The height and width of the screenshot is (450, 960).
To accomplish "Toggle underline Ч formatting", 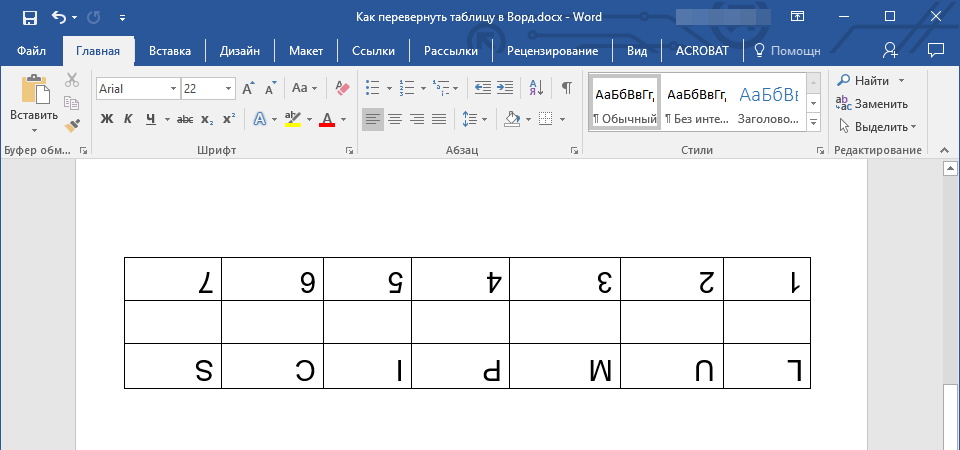I will 151,119.
